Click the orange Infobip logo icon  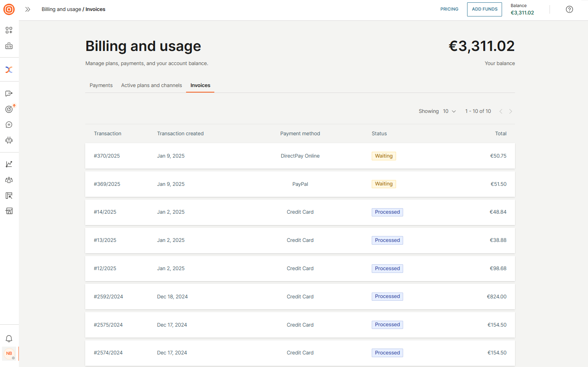point(9,9)
